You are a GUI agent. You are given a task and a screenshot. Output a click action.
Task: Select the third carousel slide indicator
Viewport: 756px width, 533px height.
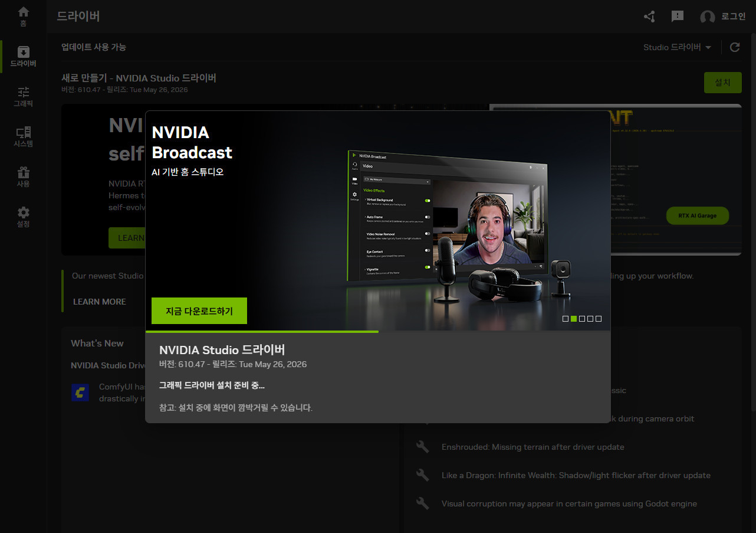coord(582,319)
